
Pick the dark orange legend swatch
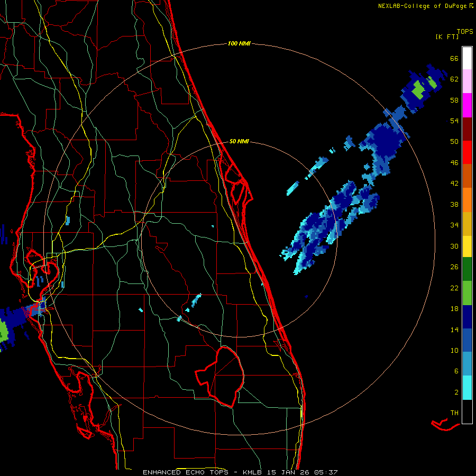(x=467, y=176)
